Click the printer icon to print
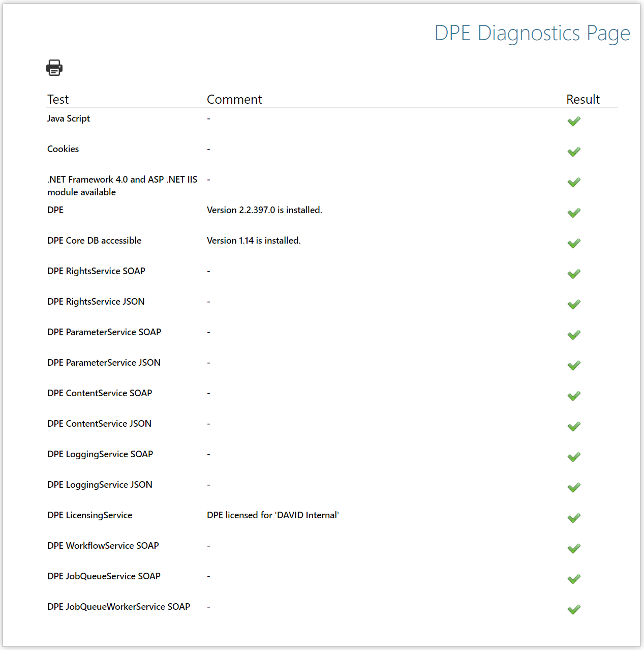This screenshot has height=650, width=644. click(54, 68)
